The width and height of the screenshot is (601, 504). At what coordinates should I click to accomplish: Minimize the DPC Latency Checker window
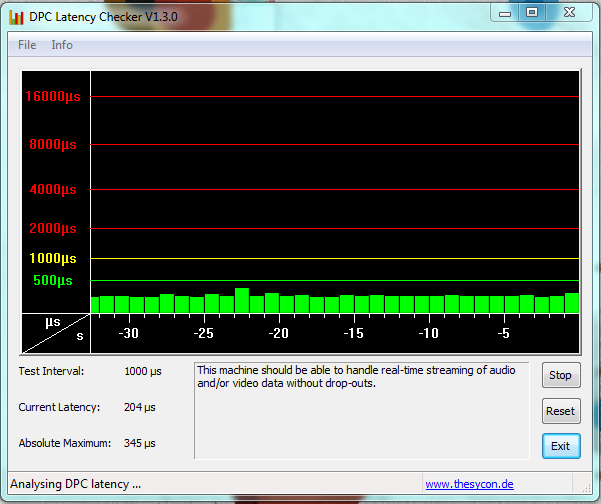click(x=505, y=13)
